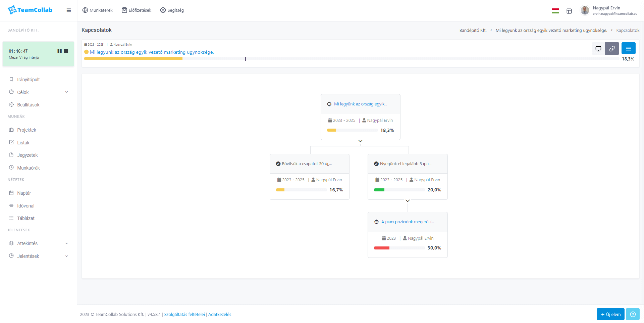Click the green 20,0% progress bar

(x=399, y=190)
